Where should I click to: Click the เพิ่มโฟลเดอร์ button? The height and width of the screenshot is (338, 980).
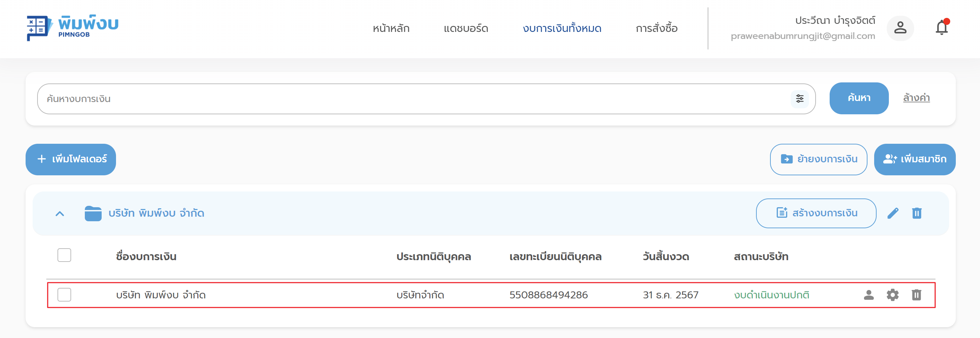[x=71, y=159]
